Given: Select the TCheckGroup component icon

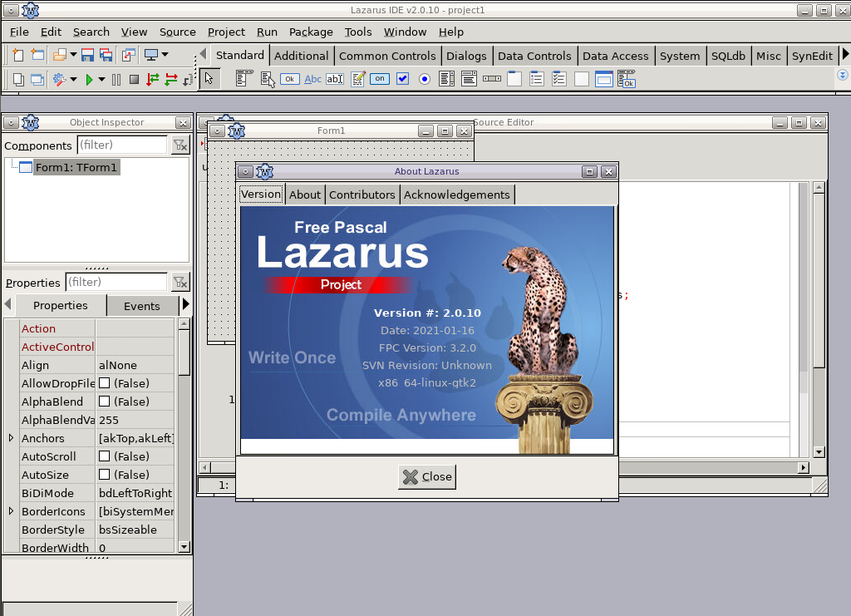Looking at the screenshot, I should point(559,79).
